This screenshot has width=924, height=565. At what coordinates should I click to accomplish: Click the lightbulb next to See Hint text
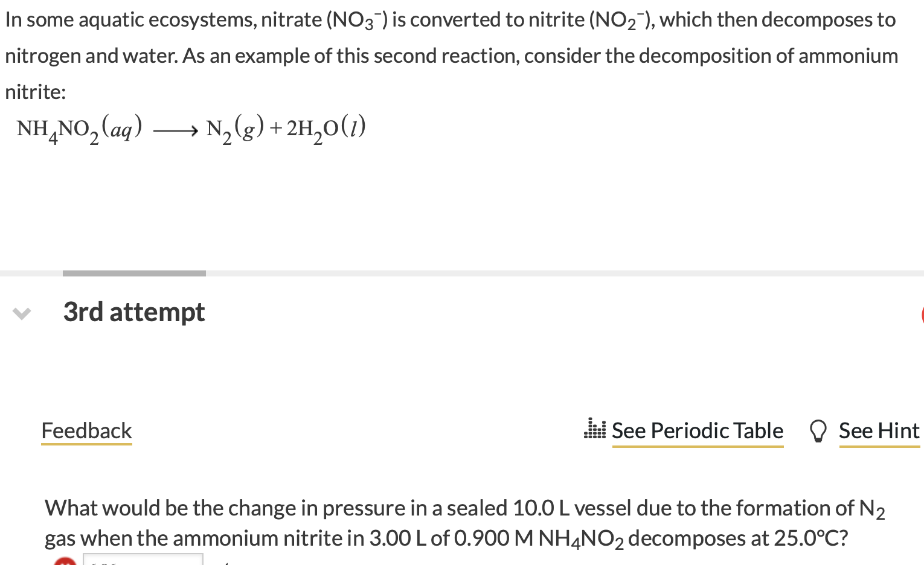pyautogui.click(x=818, y=430)
